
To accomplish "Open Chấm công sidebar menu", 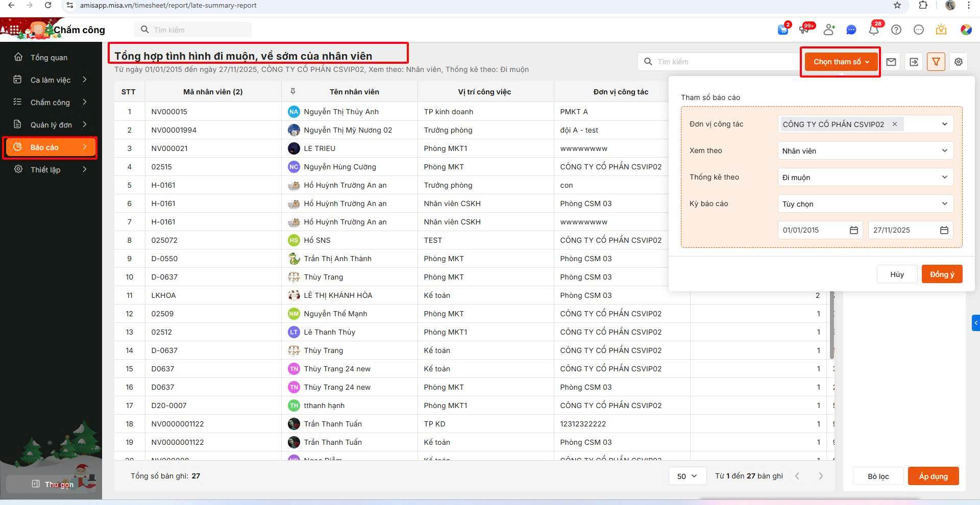I will coord(50,103).
